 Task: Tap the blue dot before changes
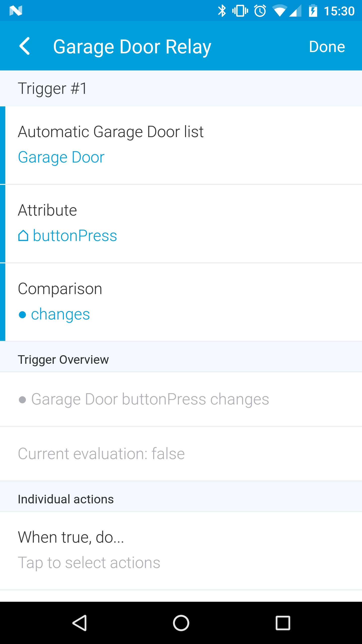[x=22, y=315]
